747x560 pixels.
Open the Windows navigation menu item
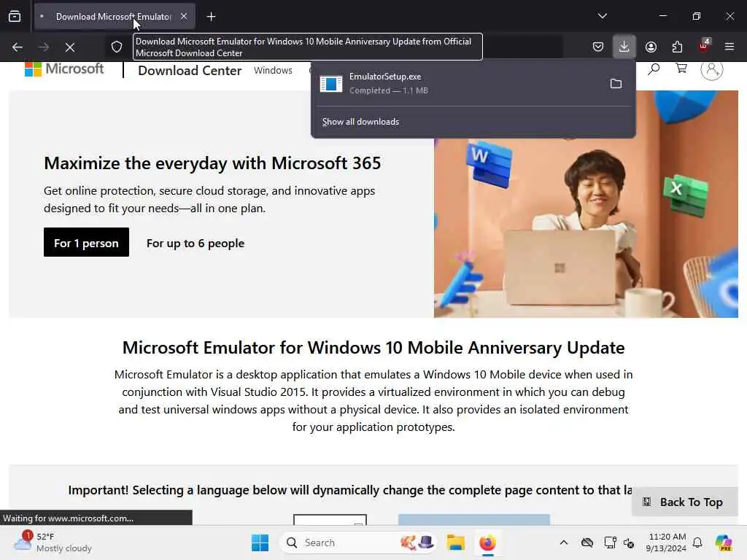(273, 71)
